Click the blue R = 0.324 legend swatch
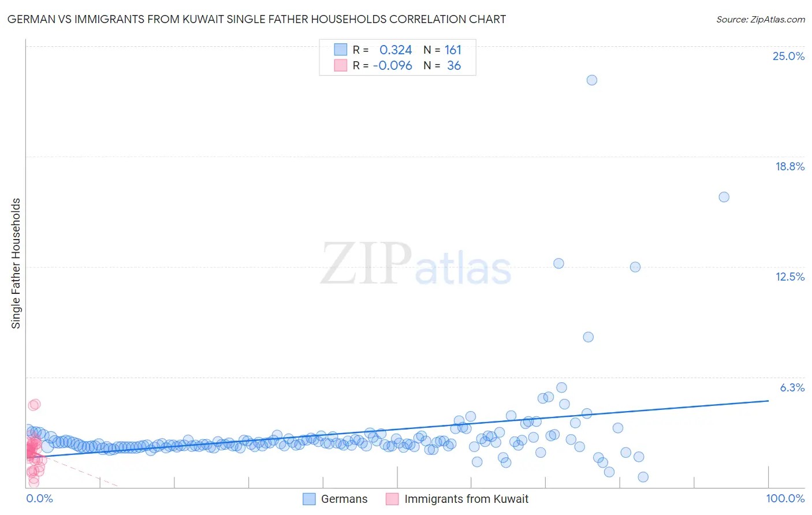Viewport: 812px width, 515px height. [x=340, y=50]
